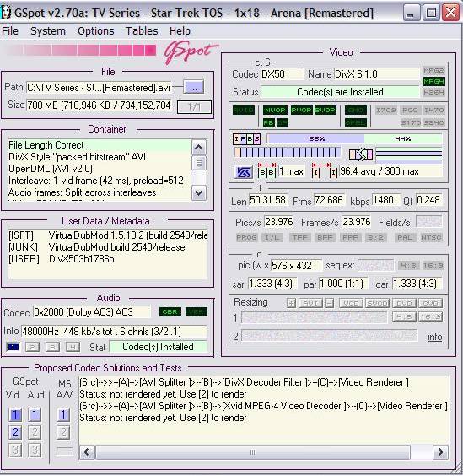Click the minus button in Resizing
The height and width of the screenshot is (476, 463).
tap(330, 303)
